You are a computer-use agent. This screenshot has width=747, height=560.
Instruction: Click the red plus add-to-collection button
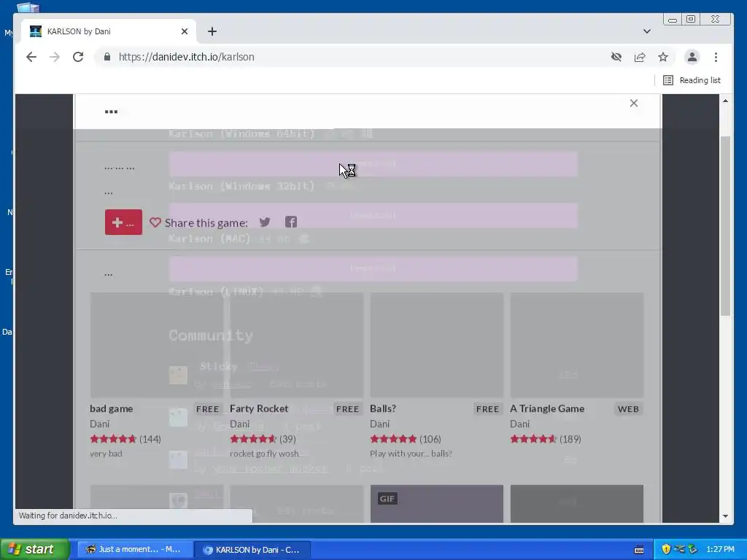123,222
